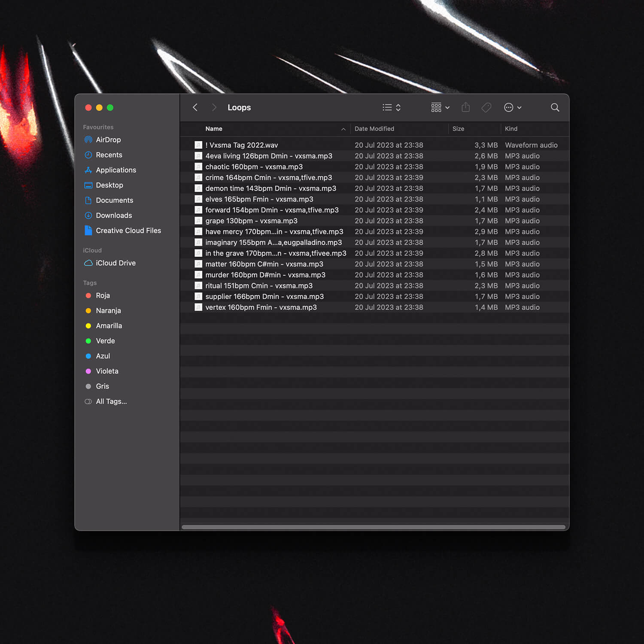Image resolution: width=644 pixels, height=644 pixels.
Task: Select '4eva living 126bpm Dmin' file
Action: pyautogui.click(x=374, y=156)
